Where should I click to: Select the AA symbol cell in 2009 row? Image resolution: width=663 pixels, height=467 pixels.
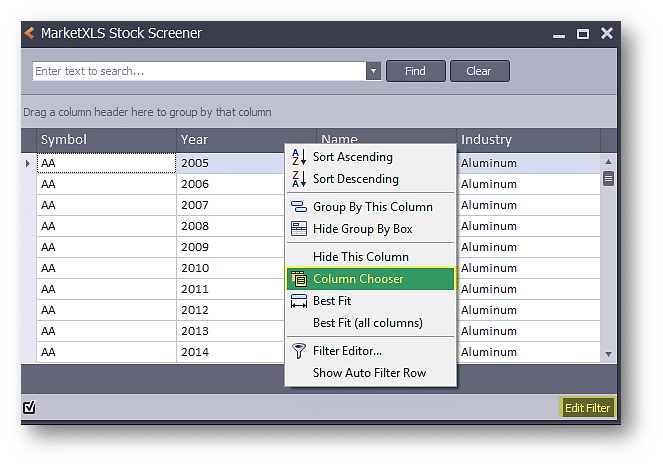(106, 247)
